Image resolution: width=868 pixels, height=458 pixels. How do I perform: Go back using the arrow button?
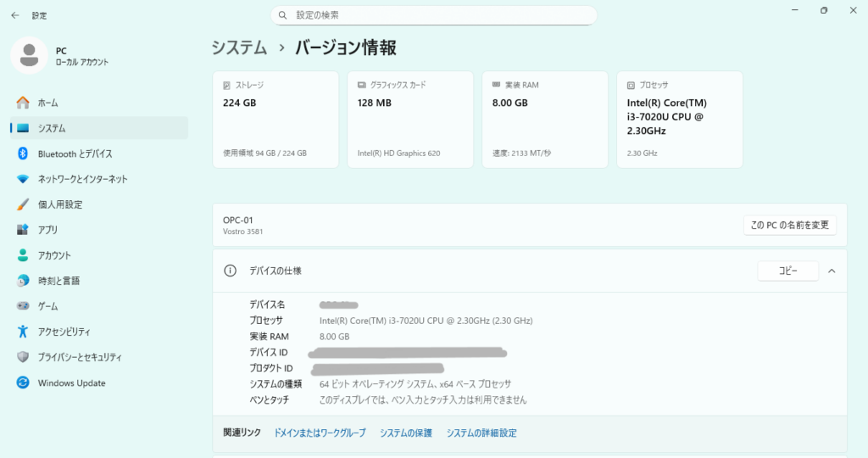(x=14, y=15)
